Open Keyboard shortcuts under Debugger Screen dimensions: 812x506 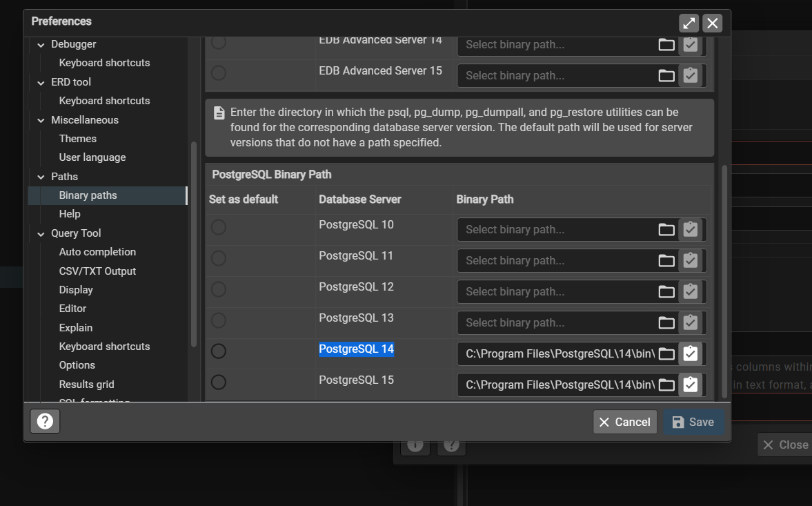pyautogui.click(x=104, y=63)
